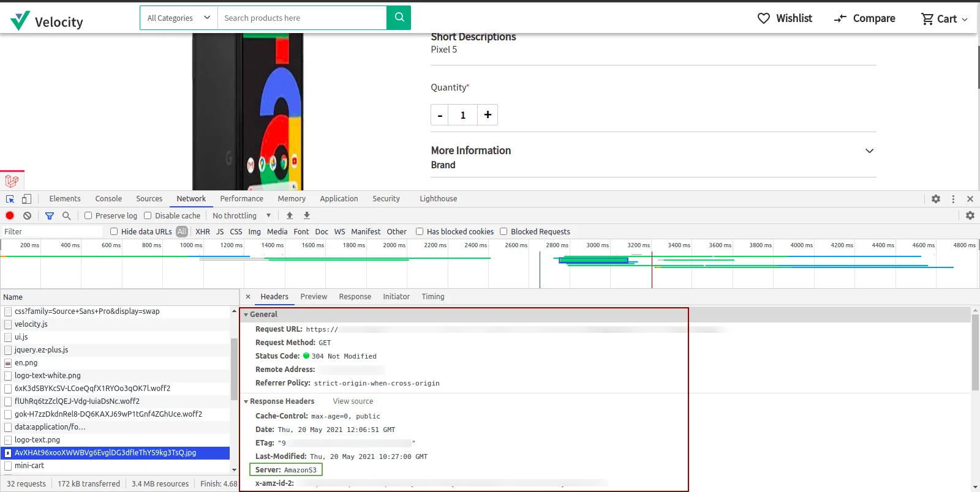Increase quantity with the plus button
This screenshot has width=980, height=492.
[x=488, y=114]
